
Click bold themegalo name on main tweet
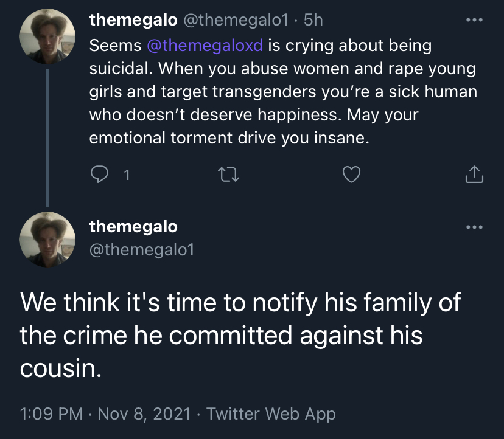pos(133,226)
